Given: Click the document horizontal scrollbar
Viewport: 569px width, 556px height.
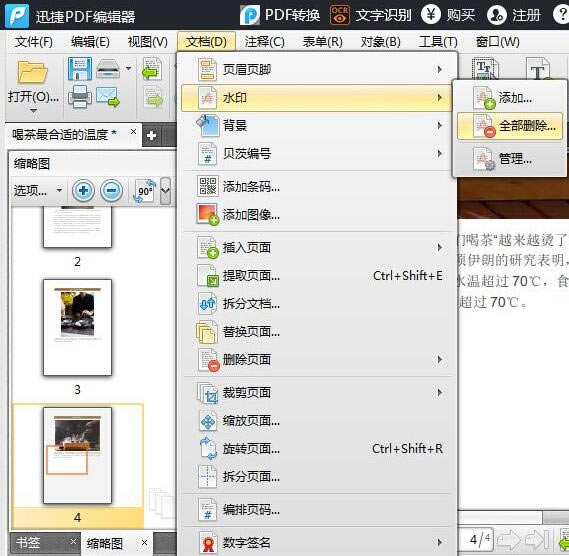Looking at the screenshot, I should coord(513,516).
